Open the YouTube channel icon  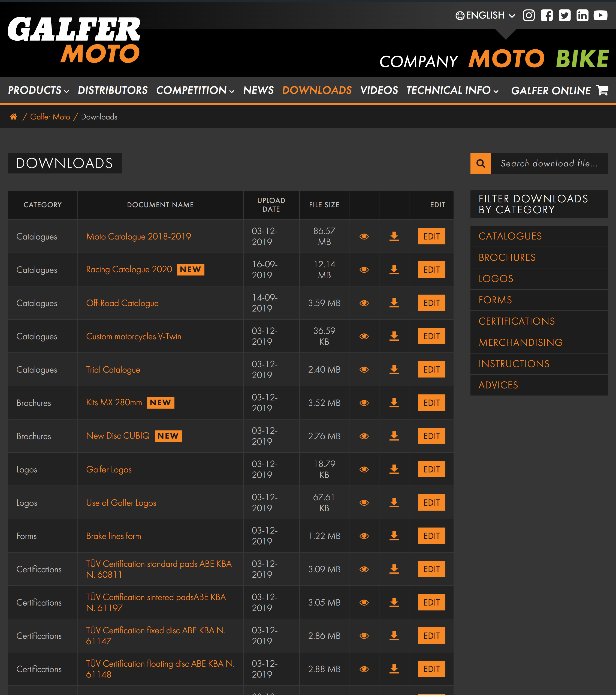[x=600, y=16]
